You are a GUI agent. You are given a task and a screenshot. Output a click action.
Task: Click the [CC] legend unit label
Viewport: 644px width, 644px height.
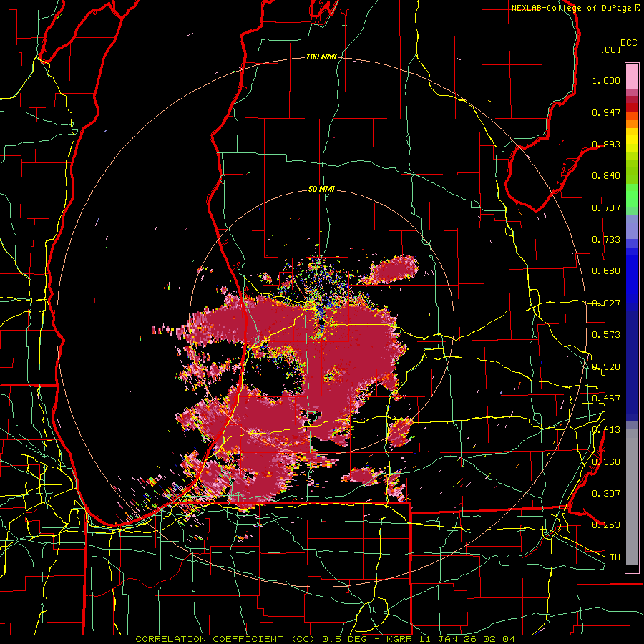click(611, 49)
